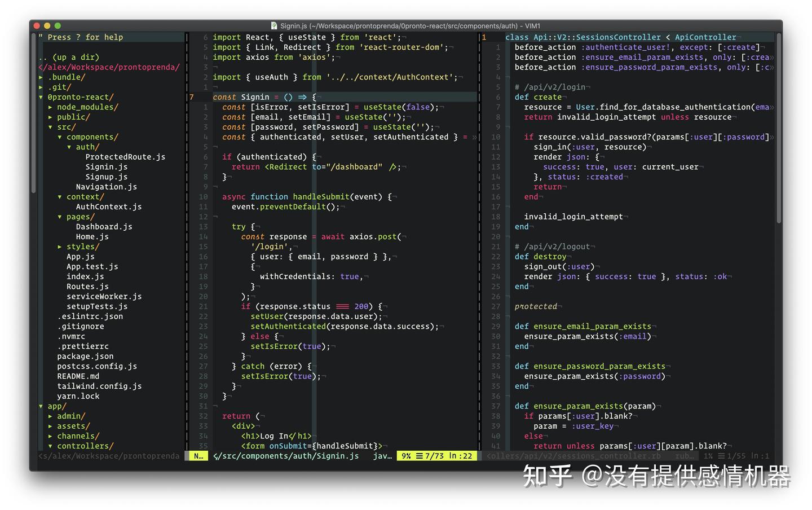Open package.json in the file tree

coord(85,357)
